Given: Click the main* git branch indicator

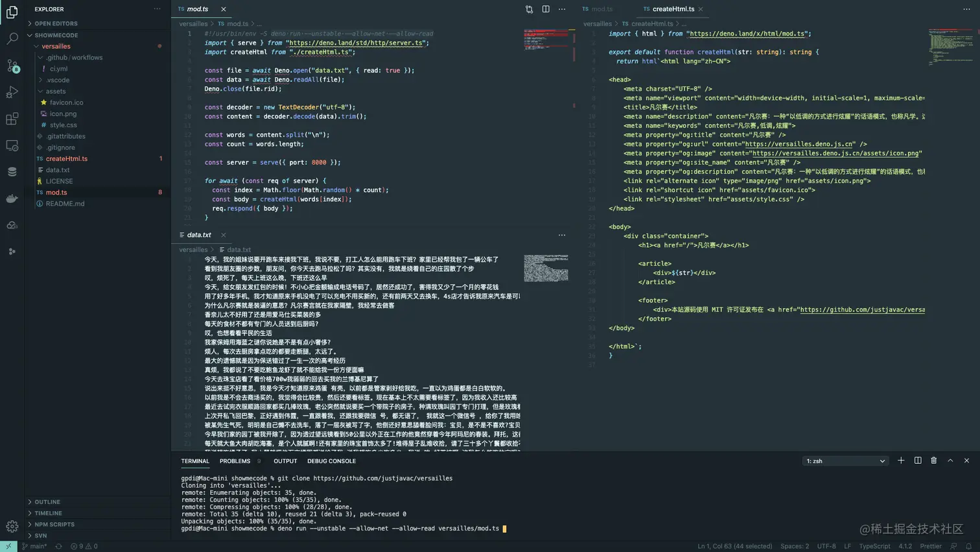Looking at the screenshot, I should pyautogui.click(x=34, y=546).
